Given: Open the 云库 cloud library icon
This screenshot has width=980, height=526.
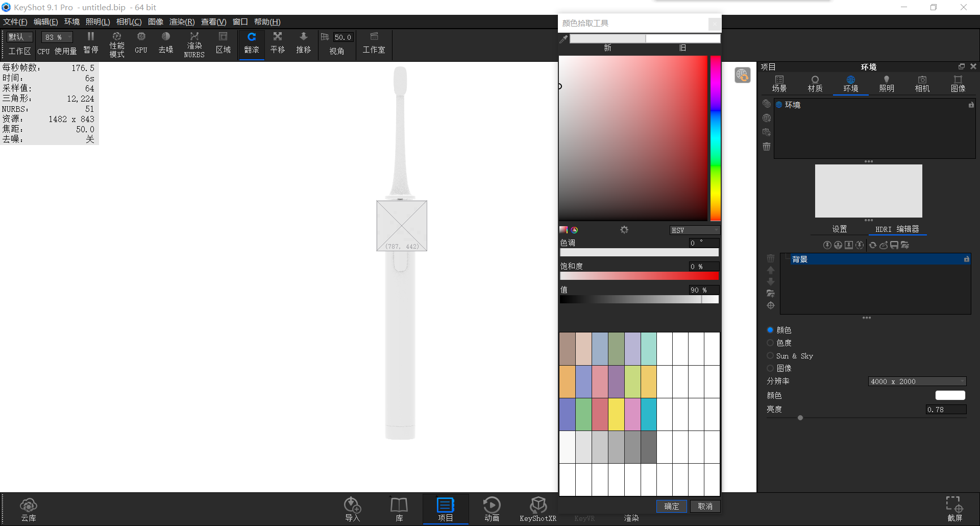Looking at the screenshot, I should pyautogui.click(x=29, y=507).
